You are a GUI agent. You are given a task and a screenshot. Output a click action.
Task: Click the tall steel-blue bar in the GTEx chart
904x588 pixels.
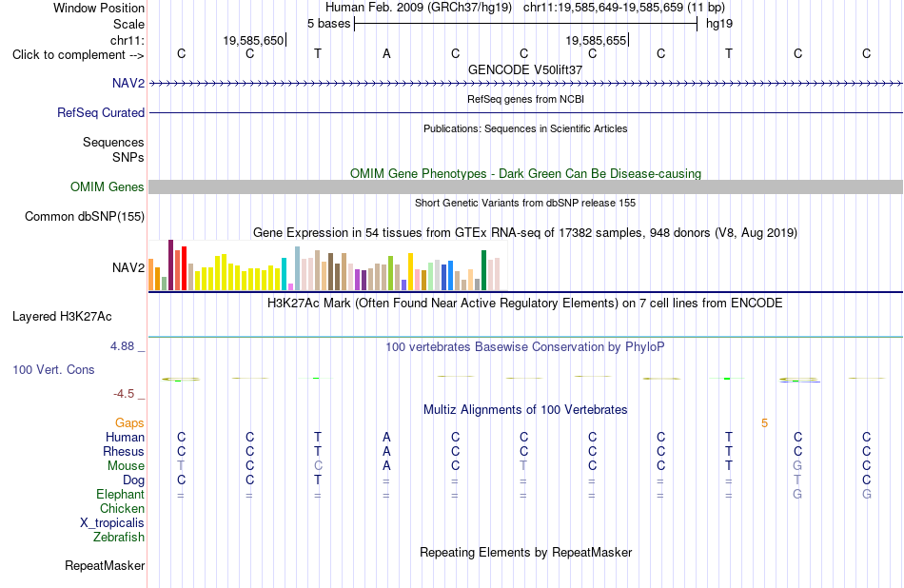[298, 268]
